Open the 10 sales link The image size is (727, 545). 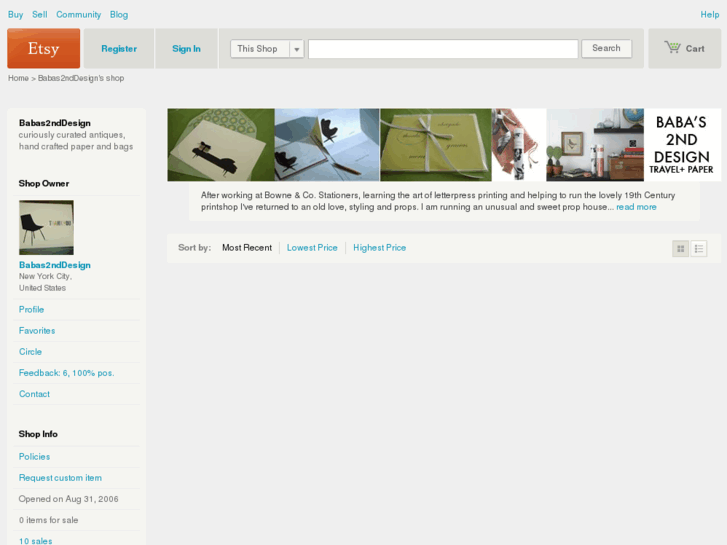[35, 541]
